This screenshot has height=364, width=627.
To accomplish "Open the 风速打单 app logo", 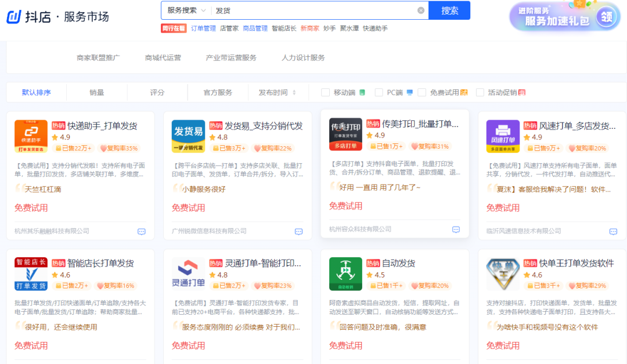I will click(503, 136).
